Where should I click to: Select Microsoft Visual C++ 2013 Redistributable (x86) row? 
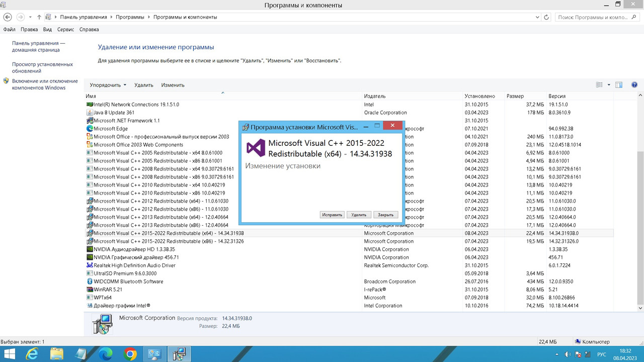click(349, 225)
